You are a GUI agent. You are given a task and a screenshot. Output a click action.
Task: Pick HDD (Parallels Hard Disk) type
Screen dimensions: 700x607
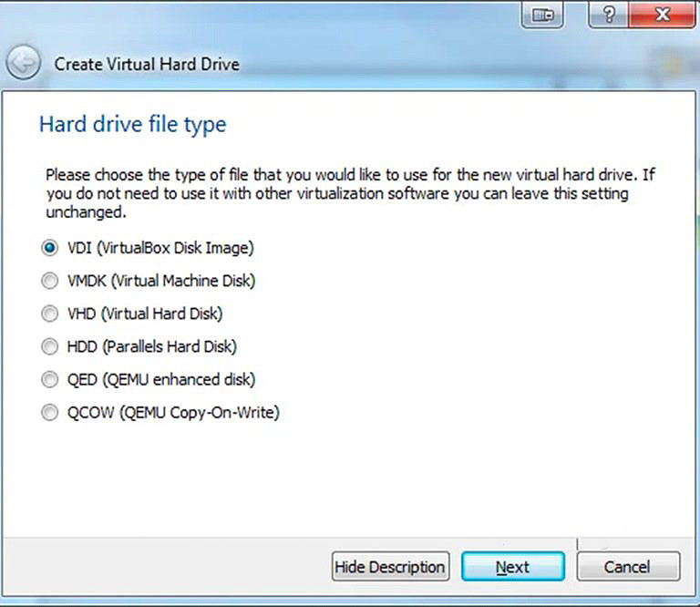pos(139,347)
